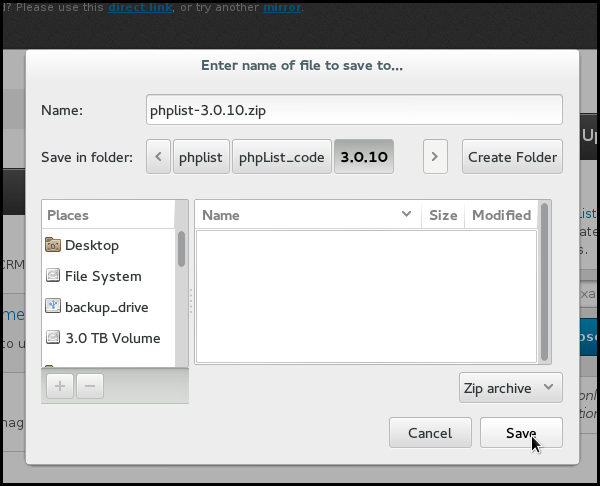Select Desktop in Places list
This screenshot has width=600, height=486.
109,245
